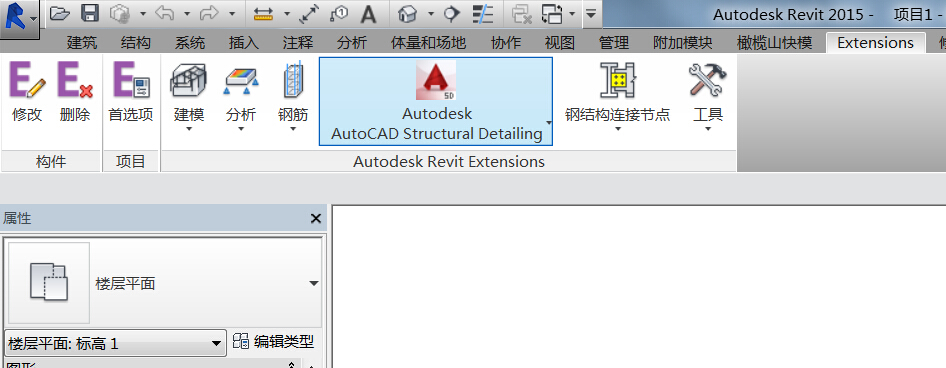
Task: Click the Save disk icon
Action: click(x=90, y=13)
